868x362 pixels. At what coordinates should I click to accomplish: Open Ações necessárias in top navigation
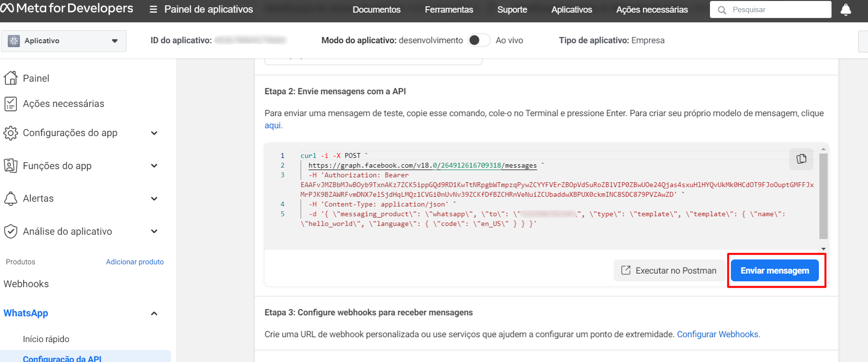tap(652, 10)
